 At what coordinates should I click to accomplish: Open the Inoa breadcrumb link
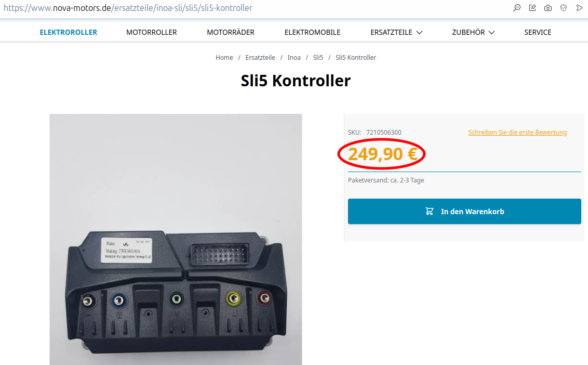[x=294, y=57]
